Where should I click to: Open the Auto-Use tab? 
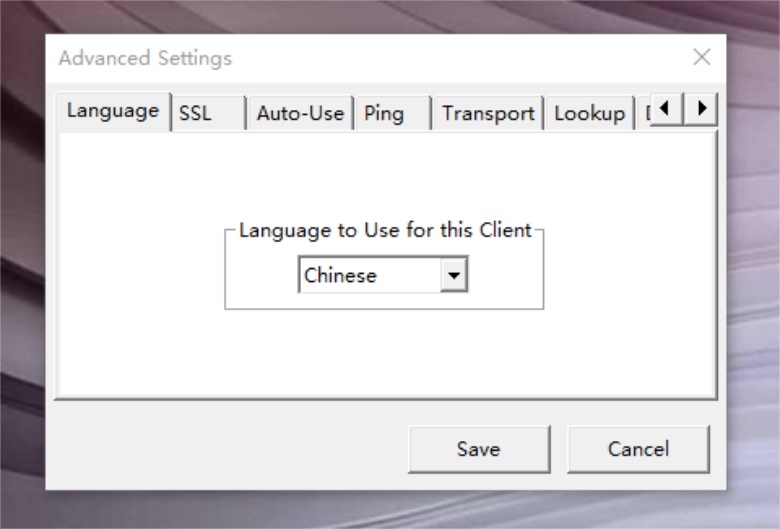pos(300,113)
